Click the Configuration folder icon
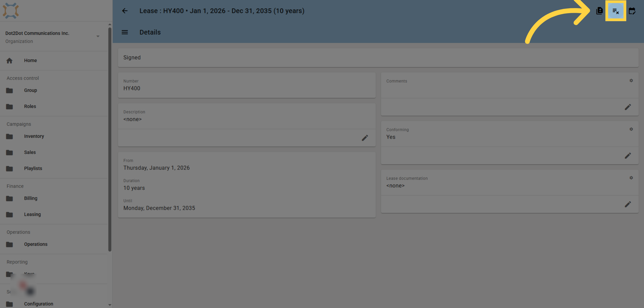 (x=9, y=304)
